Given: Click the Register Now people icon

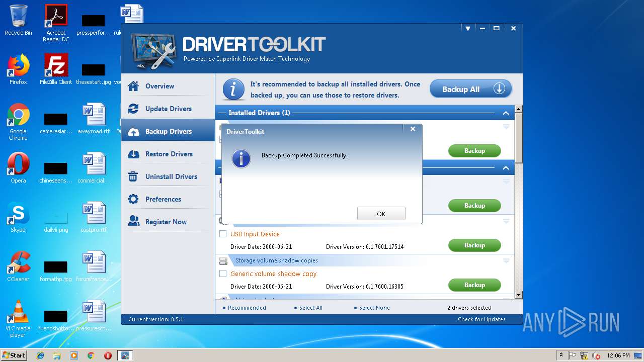Looking at the screenshot, I should 133,221.
